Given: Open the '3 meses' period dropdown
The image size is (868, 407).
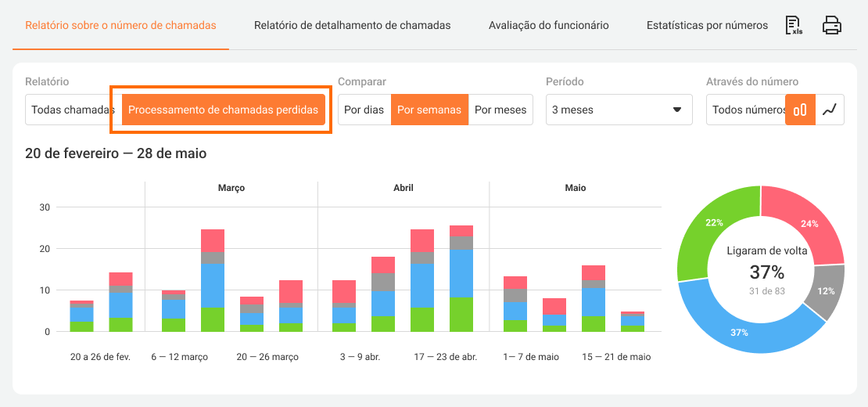Looking at the screenshot, I should tap(619, 110).
